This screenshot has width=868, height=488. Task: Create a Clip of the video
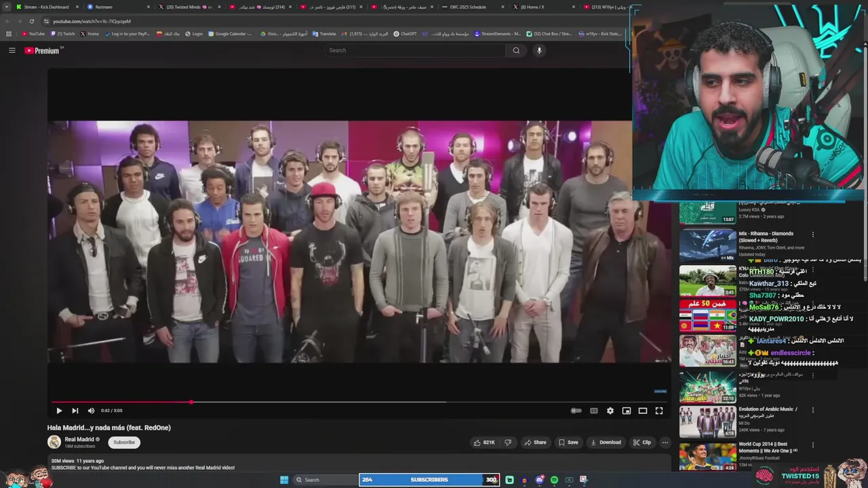click(642, 442)
